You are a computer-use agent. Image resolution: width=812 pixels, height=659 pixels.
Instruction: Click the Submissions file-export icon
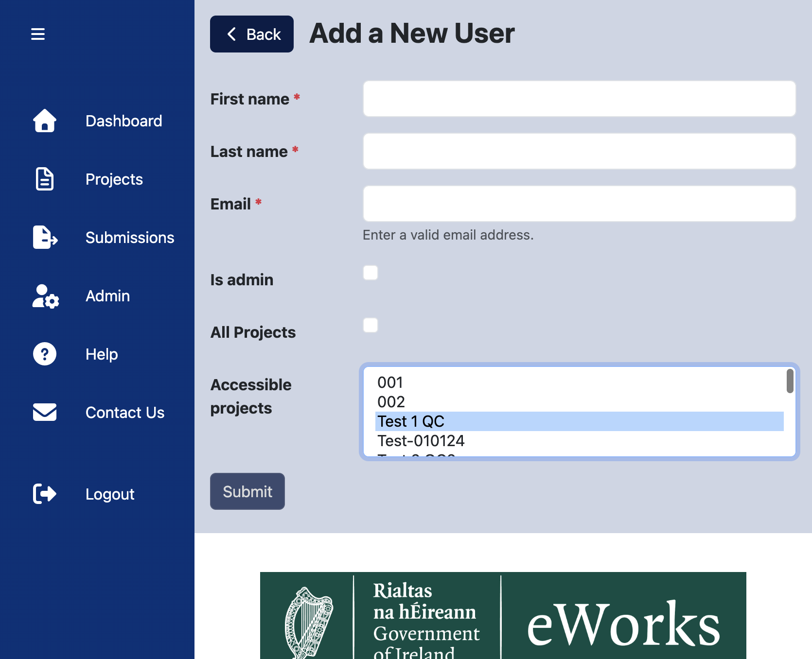45,237
